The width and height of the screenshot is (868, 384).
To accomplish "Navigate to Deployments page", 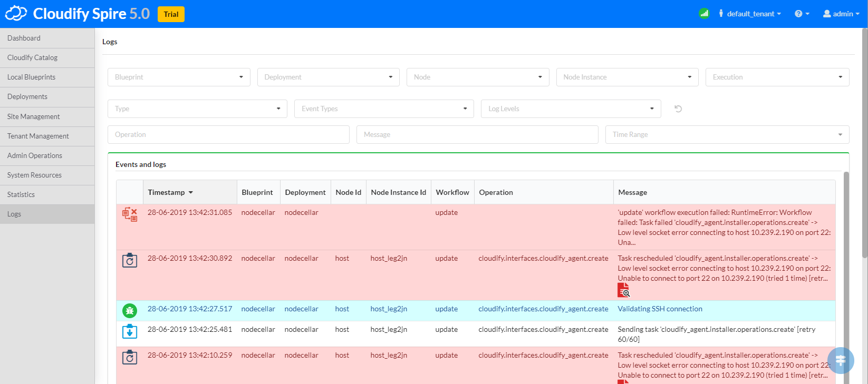I will click(x=47, y=96).
